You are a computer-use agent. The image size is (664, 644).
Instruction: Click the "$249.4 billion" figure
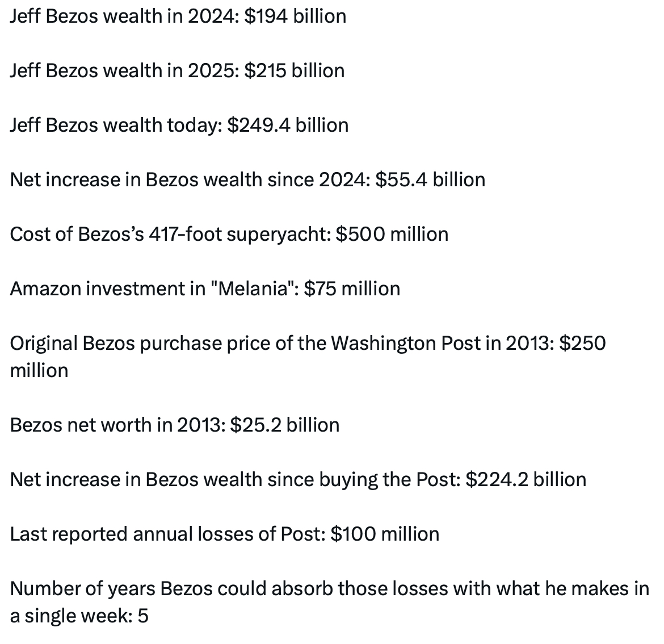288,125
